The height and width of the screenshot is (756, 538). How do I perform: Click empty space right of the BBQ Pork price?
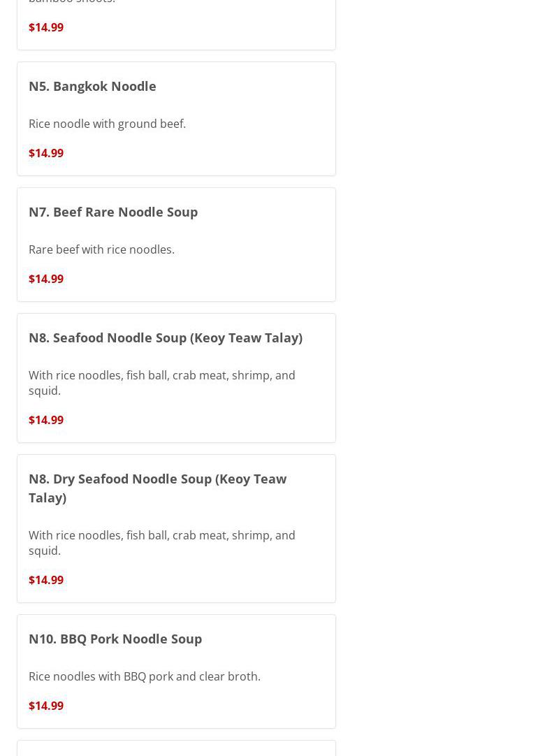[196, 706]
